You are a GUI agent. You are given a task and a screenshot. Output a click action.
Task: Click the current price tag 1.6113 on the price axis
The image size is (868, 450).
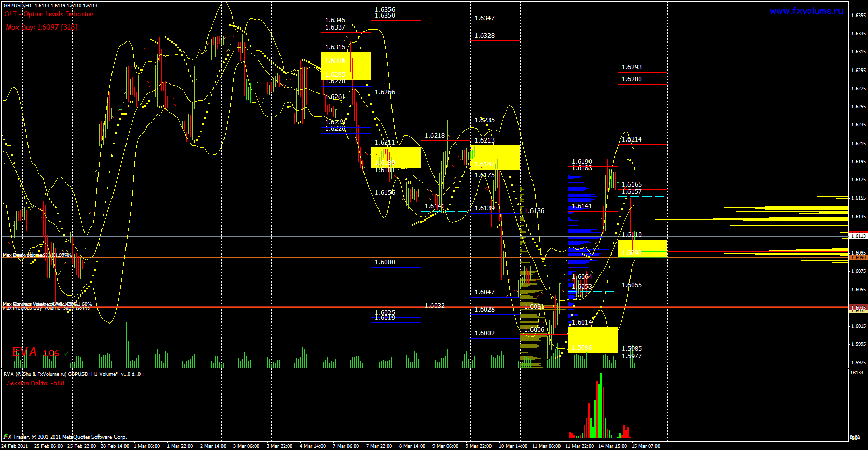point(858,236)
